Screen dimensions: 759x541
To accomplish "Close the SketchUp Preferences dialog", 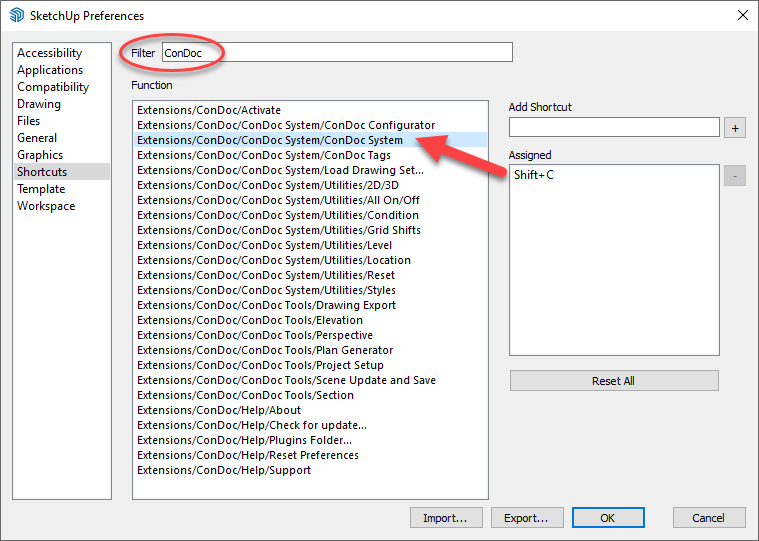I will [x=741, y=16].
